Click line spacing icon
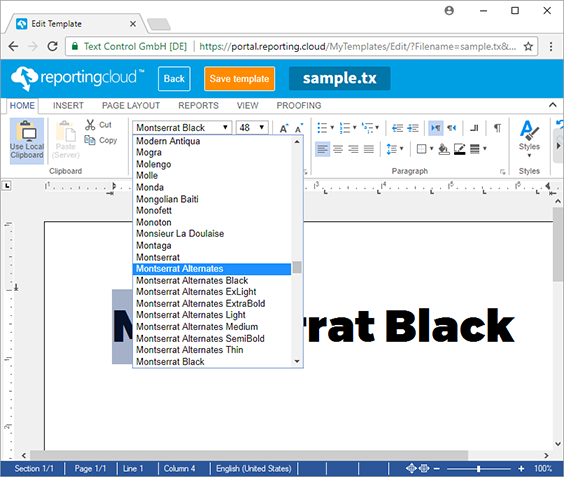Screen dimensions: 564x477 [x=391, y=149]
